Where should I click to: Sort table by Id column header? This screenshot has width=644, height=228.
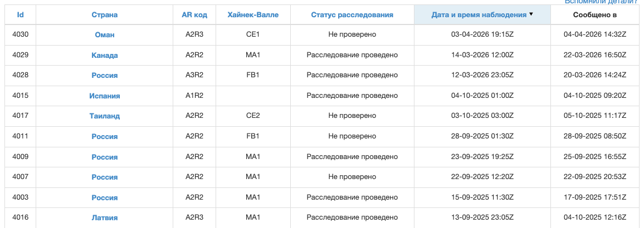[x=20, y=15]
